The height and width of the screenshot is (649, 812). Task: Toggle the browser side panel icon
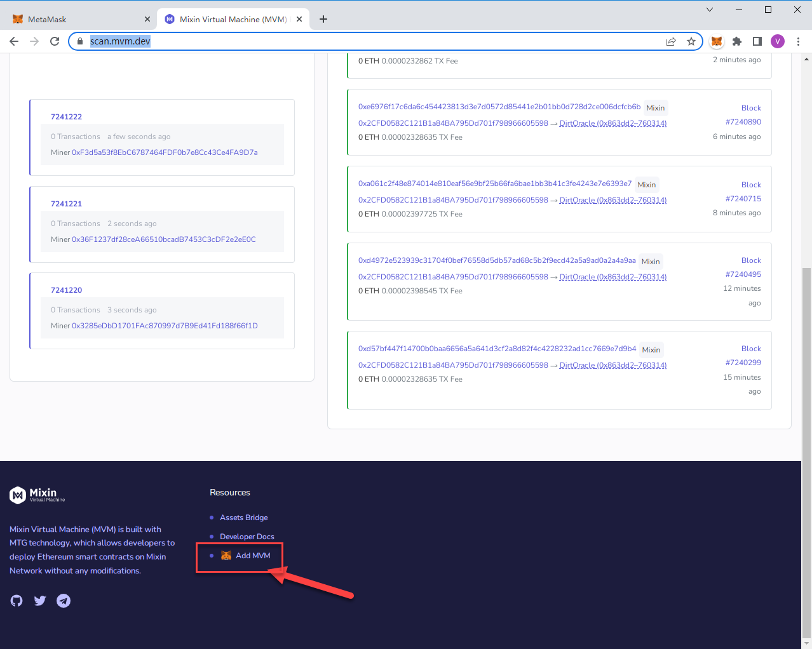point(757,41)
